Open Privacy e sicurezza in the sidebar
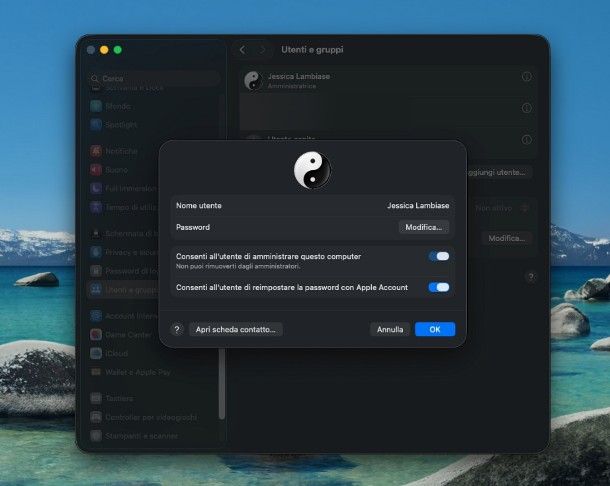The width and height of the screenshot is (610, 486). [x=124, y=252]
